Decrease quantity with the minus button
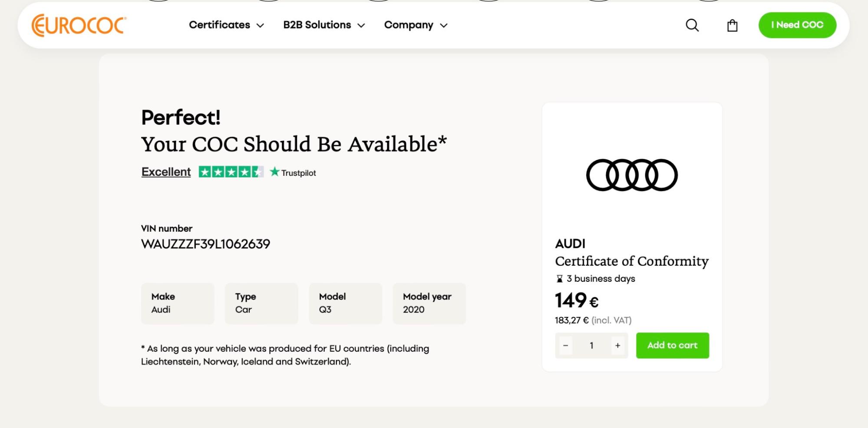The image size is (868, 428). (x=566, y=346)
